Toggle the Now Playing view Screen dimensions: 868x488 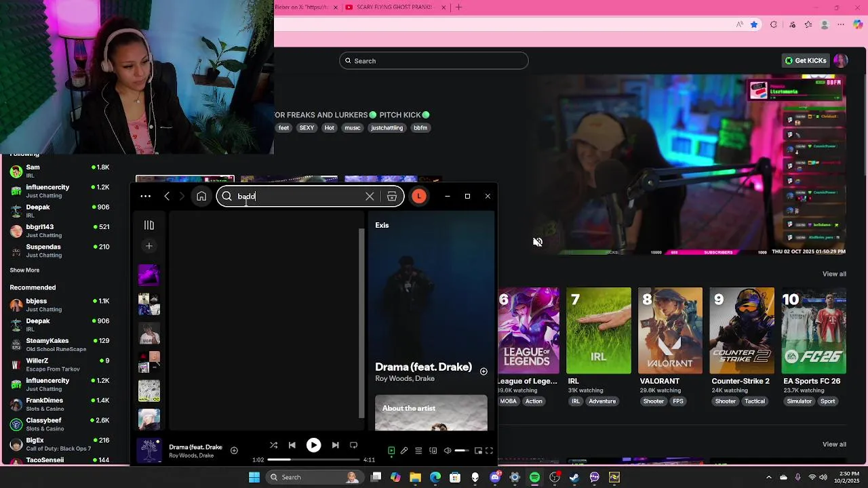tap(391, 451)
